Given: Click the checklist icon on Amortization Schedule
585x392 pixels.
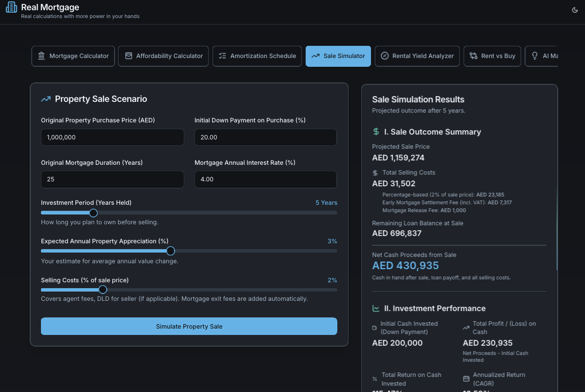Looking at the screenshot, I should pyautogui.click(x=222, y=56).
